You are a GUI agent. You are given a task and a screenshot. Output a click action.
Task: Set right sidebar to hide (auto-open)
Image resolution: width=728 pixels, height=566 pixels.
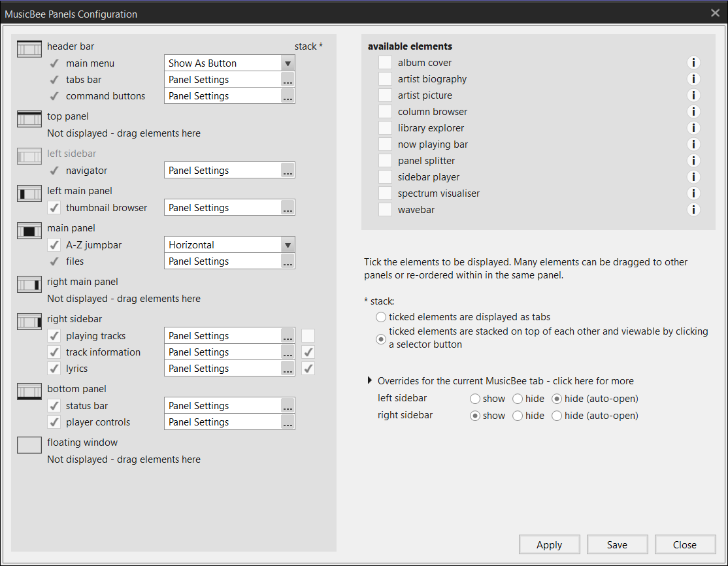[557, 416]
